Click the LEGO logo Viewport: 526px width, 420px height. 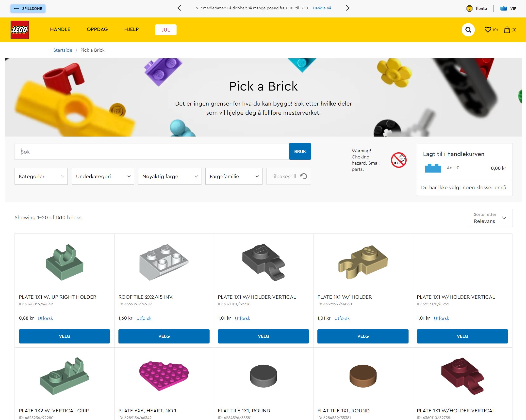(20, 30)
